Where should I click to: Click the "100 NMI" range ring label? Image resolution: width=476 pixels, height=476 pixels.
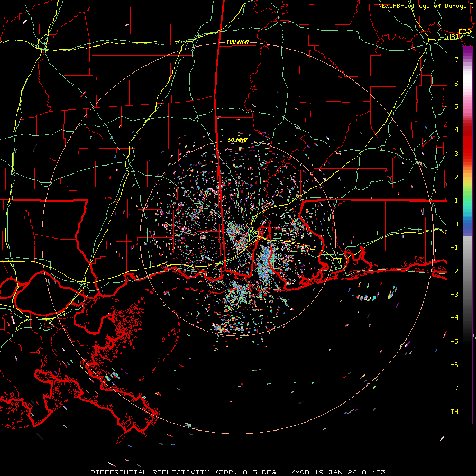(x=237, y=42)
